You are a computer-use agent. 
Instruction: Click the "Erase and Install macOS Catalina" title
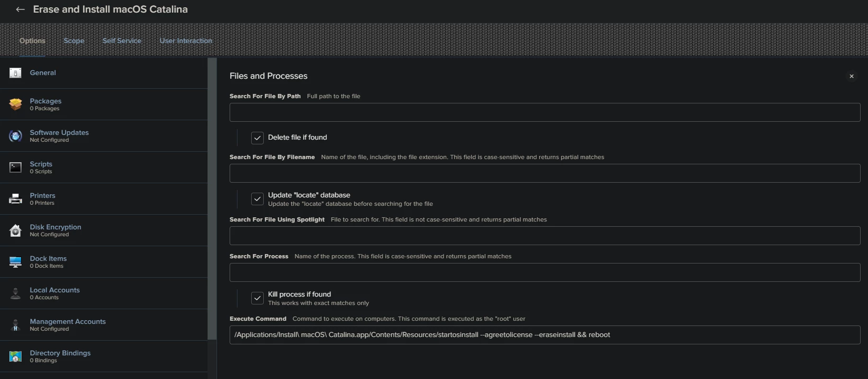point(110,9)
